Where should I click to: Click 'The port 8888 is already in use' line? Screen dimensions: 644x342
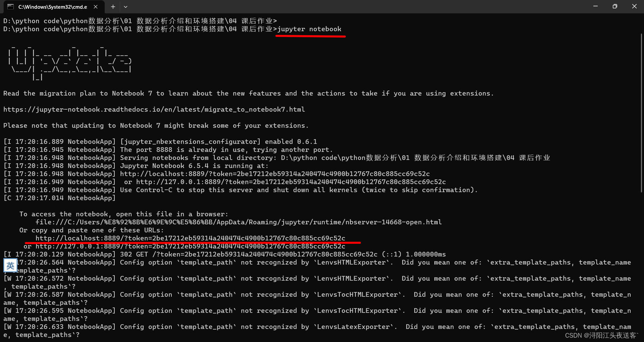(x=168, y=150)
